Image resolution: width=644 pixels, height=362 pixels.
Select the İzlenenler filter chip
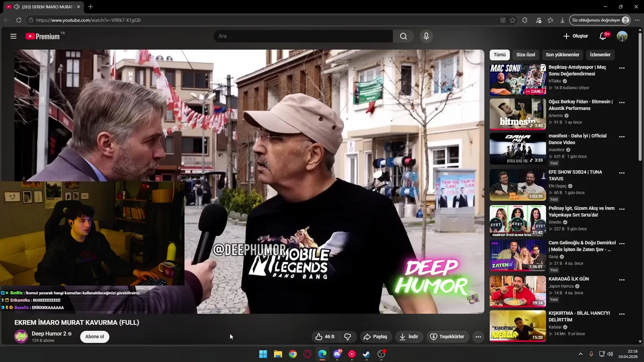click(x=600, y=55)
